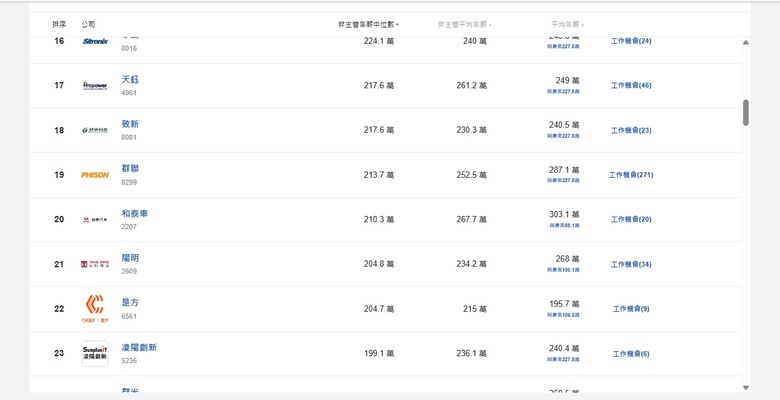
Task: Click industry comparison link under 195.7 萬
Action: point(563,315)
